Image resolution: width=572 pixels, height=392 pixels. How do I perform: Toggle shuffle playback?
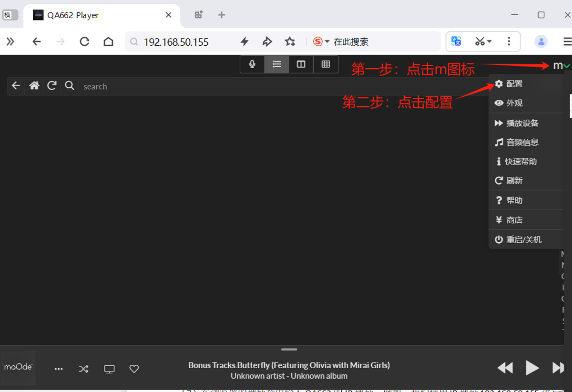(x=83, y=369)
